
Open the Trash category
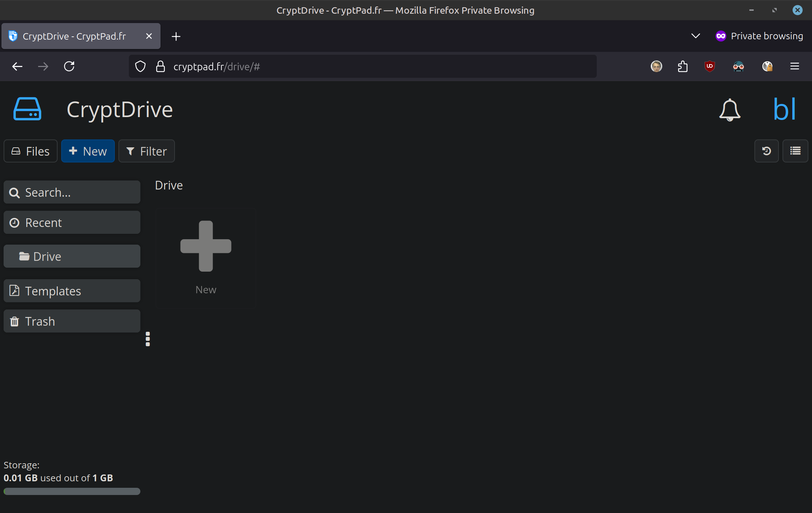coord(72,321)
